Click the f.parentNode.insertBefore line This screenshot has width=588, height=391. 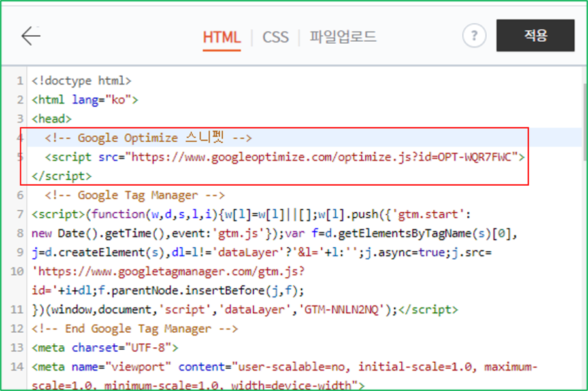pyautogui.click(x=168, y=290)
